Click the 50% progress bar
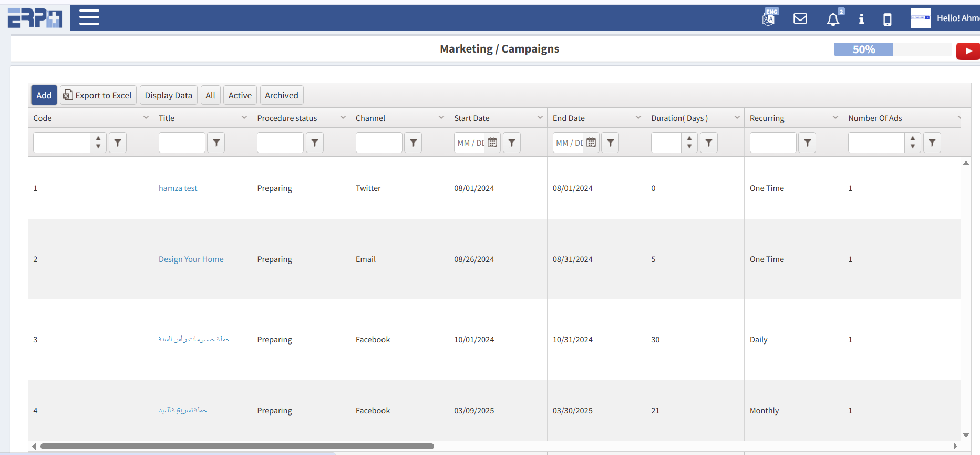Image resolution: width=980 pixels, height=455 pixels. (892, 49)
